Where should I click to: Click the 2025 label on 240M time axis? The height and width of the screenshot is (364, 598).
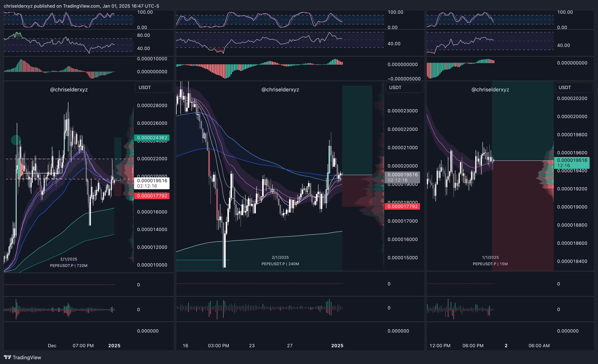pyautogui.click(x=337, y=345)
